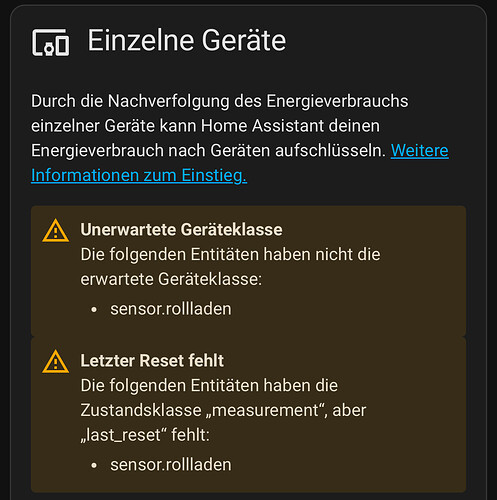Click bullet point in Unerwartete Geräteklasse list
Screen dimensions: 497x500
(94, 310)
